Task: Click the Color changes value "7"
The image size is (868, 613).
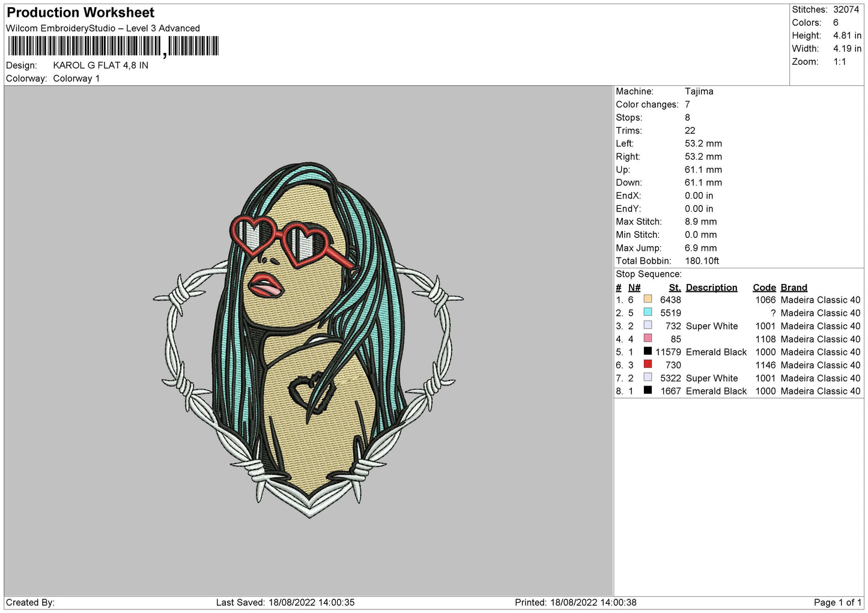Action: pos(687,104)
